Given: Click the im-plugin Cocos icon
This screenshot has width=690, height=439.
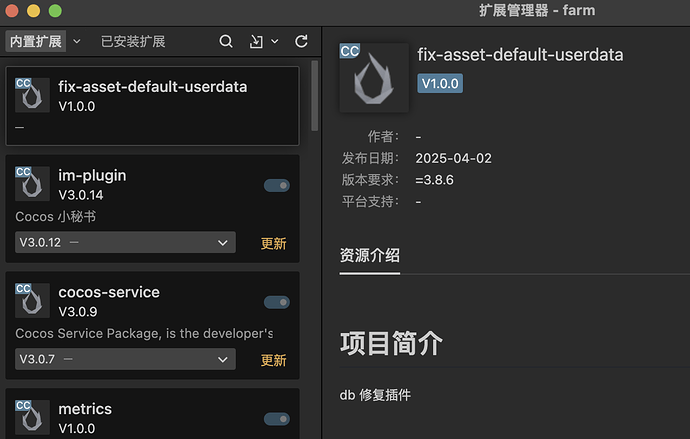Looking at the screenshot, I should tap(32, 183).
